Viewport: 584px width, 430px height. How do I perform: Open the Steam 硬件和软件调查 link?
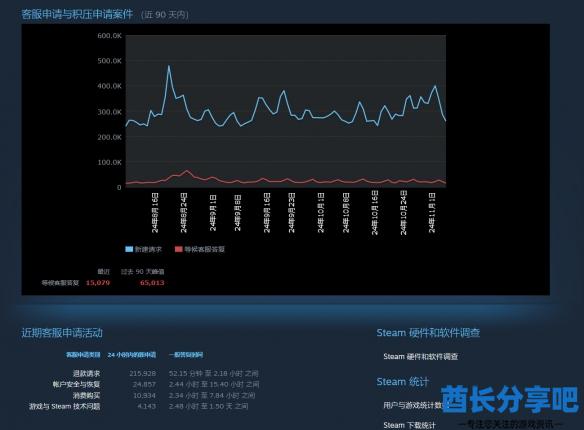[x=420, y=356]
